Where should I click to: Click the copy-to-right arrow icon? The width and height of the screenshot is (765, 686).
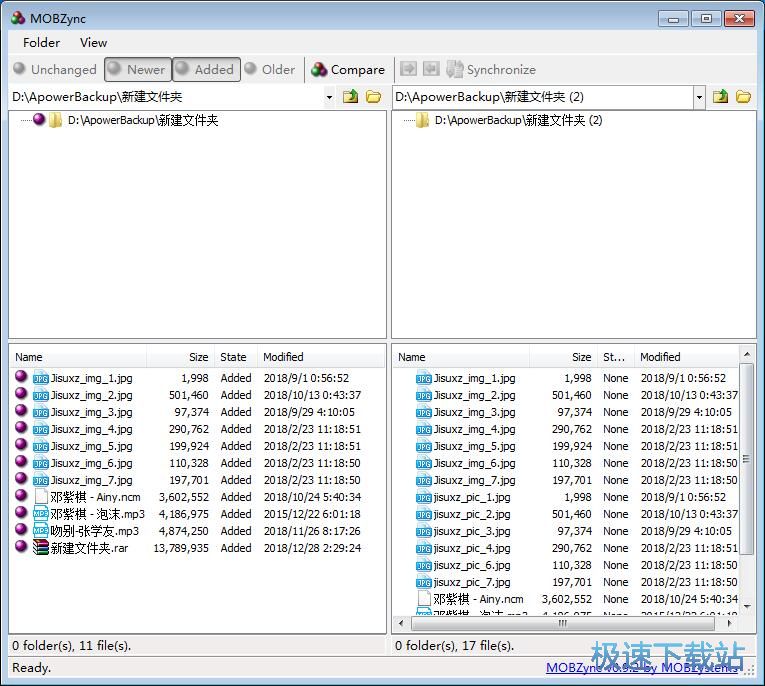408,69
